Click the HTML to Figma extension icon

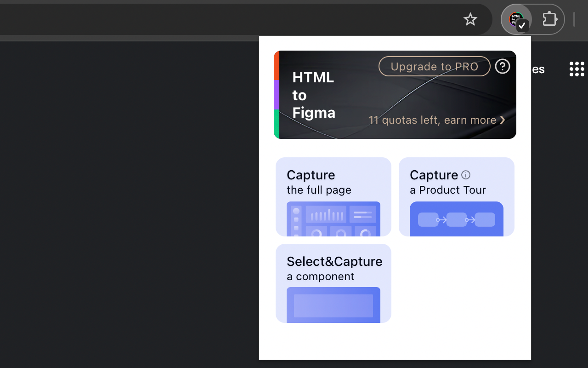[x=516, y=19]
